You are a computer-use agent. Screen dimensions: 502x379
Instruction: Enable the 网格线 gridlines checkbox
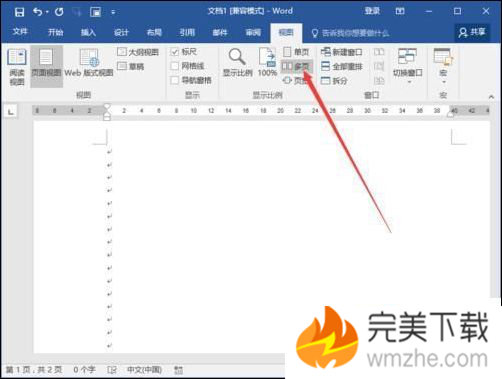(x=175, y=66)
